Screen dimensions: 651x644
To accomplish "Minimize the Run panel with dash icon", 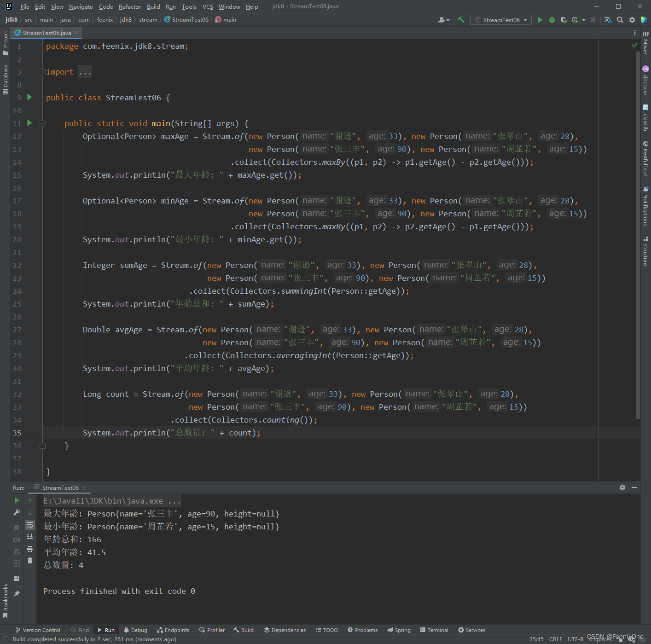I will [634, 487].
